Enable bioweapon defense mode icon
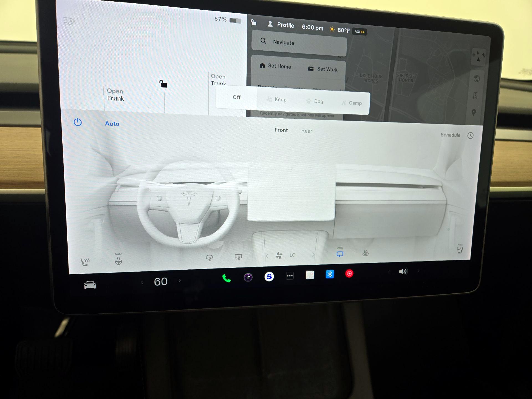The width and height of the screenshot is (532, 399). point(365,253)
